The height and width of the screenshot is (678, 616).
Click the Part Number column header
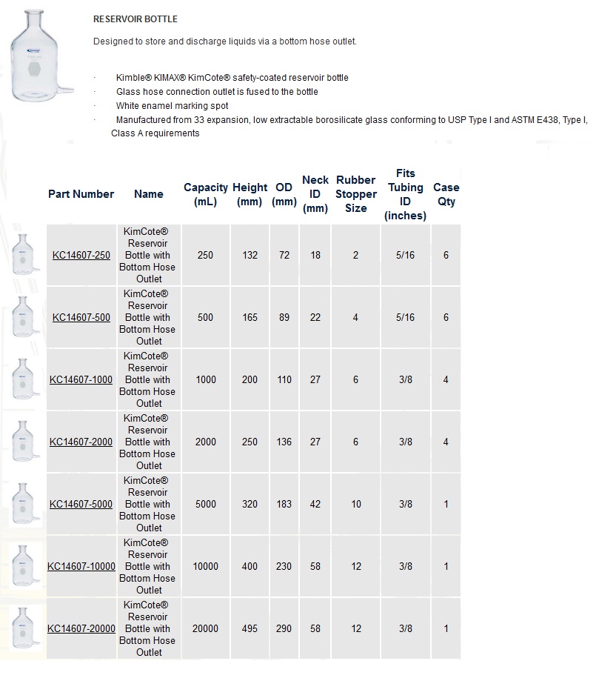click(x=81, y=194)
